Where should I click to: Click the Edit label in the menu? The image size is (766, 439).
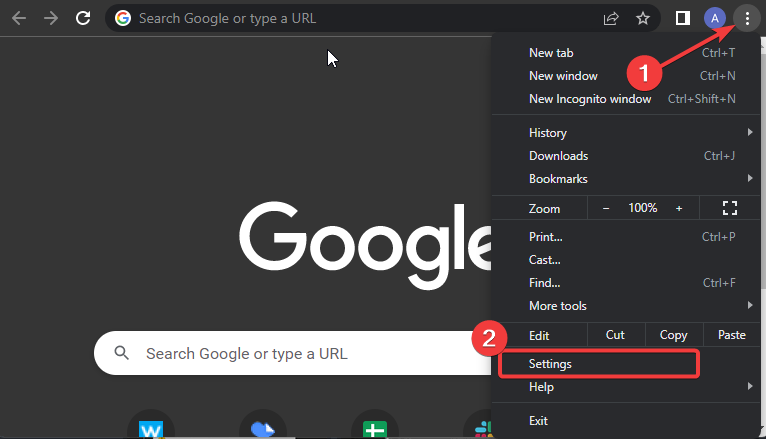coord(539,335)
